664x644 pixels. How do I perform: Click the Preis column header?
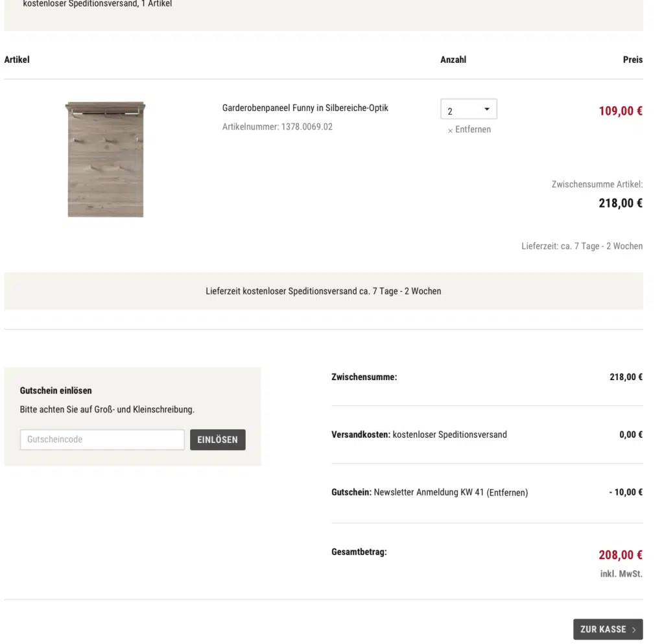(x=632, y=60)
